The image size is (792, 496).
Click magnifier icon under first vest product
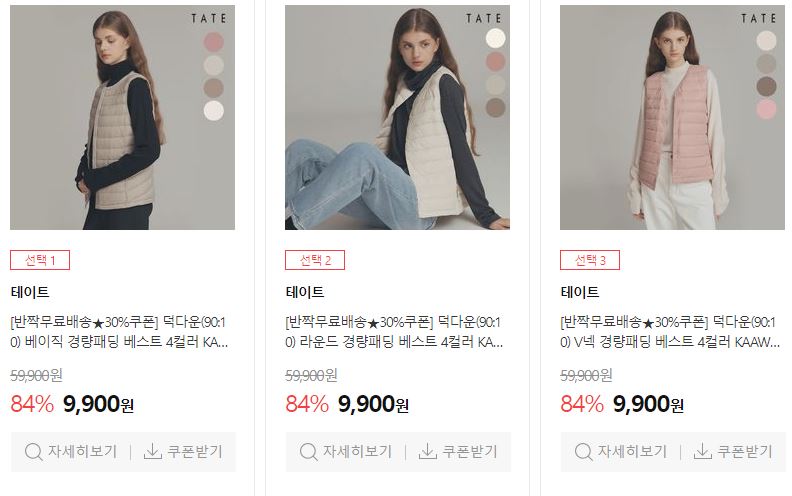point(33,452)
